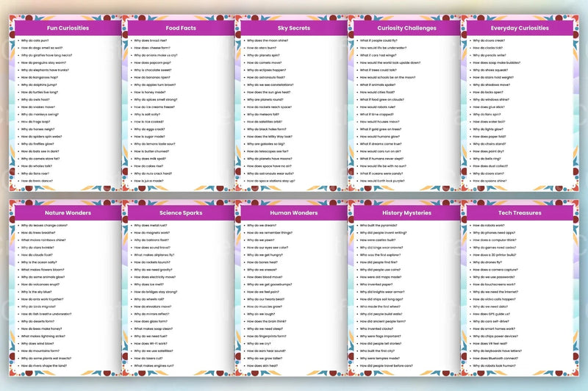Open the Tech Treasures page title
Screen dimensions: 588x391
pyautogui.click(x=520, y=213)
